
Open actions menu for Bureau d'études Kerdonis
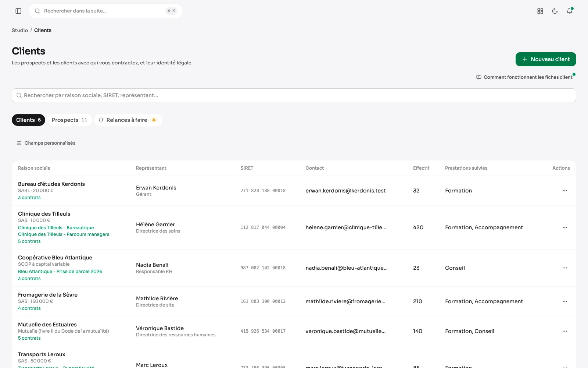pos(565,191)
